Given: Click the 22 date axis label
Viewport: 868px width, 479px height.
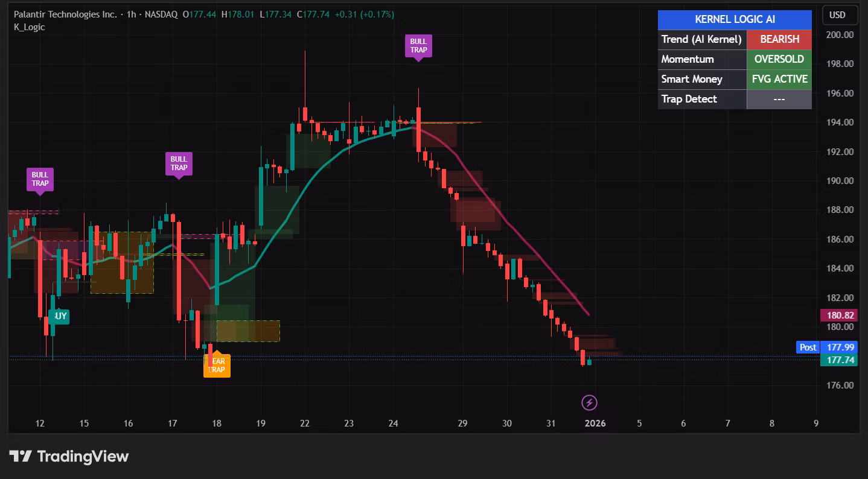Looking at the screenshot, I should click(305, 423).
